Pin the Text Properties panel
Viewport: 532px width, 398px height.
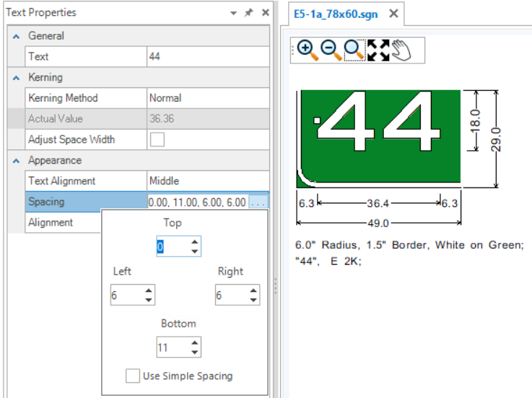pyautogui.click(x=249, y=13)
